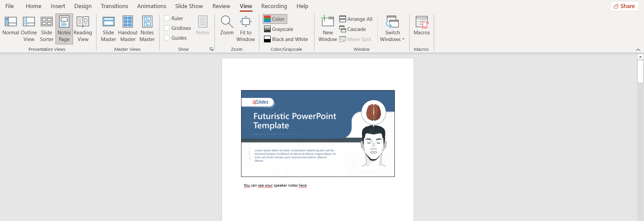Click Arrange All windows
The height and width of the screenshot is (221, 644).
coord(356,19)
